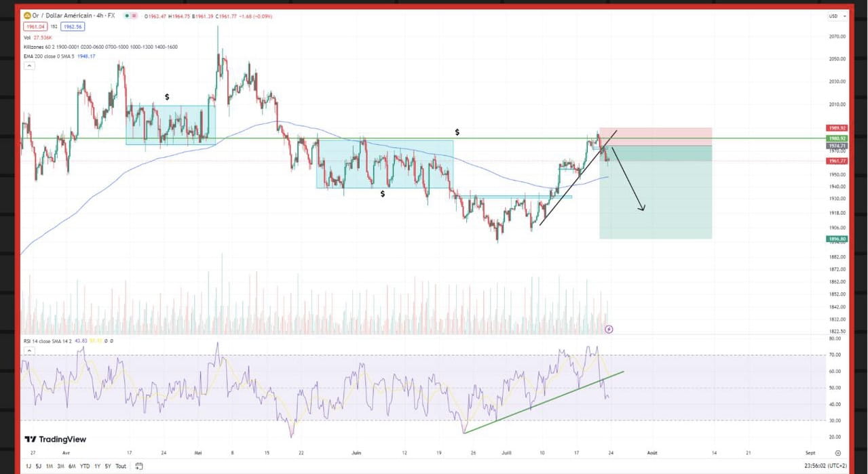Open the go-to-date calendar icon
The height and width of the screenshot is (474, 868).
138,466
